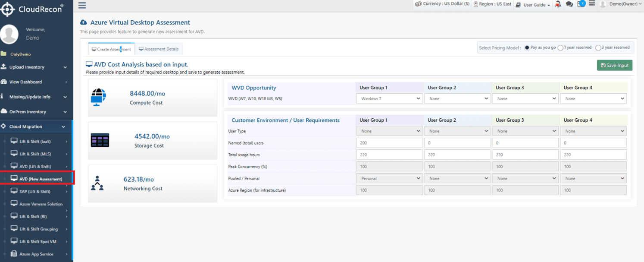
Task: Open Pooled / Personal dropdown for User Group 1
Action: click(x=390, y=178)
